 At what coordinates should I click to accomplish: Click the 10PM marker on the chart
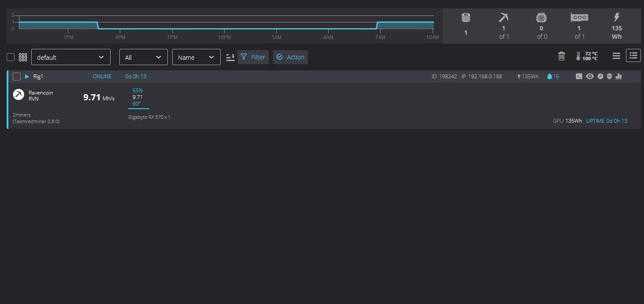click(x=224, y=37)
